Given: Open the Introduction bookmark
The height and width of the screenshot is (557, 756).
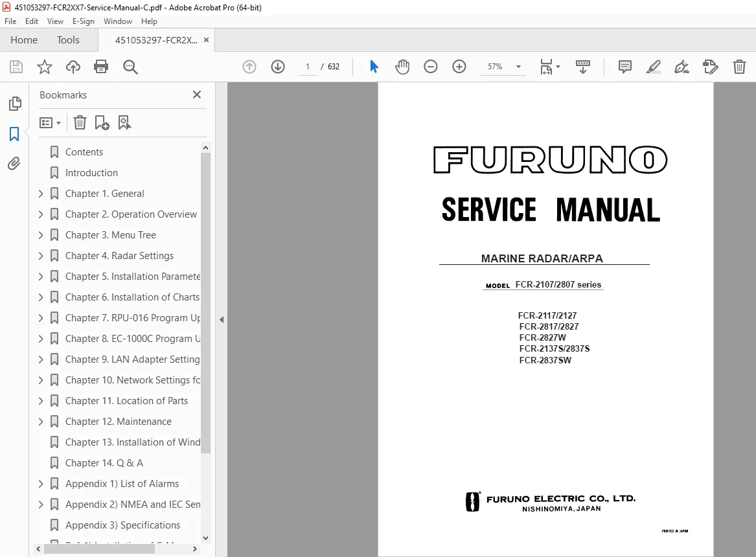Looking at the screenshot, I should tap(91, 173).
